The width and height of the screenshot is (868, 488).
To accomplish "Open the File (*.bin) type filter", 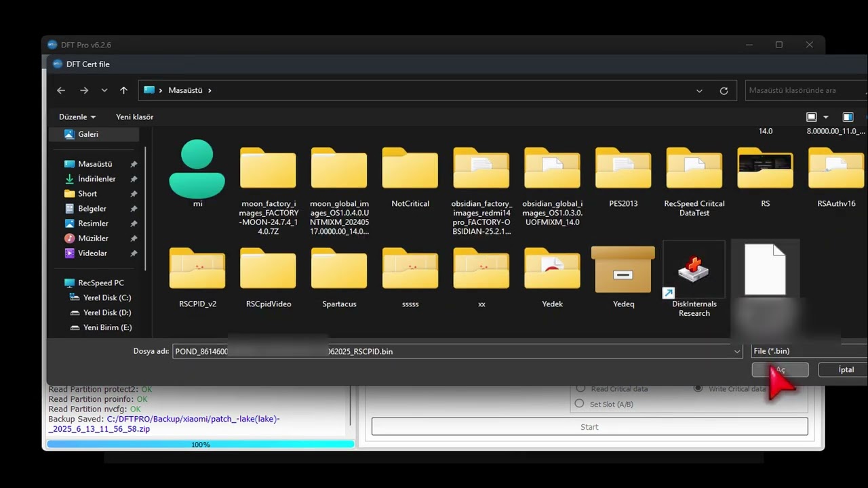I will coord(809,351).
